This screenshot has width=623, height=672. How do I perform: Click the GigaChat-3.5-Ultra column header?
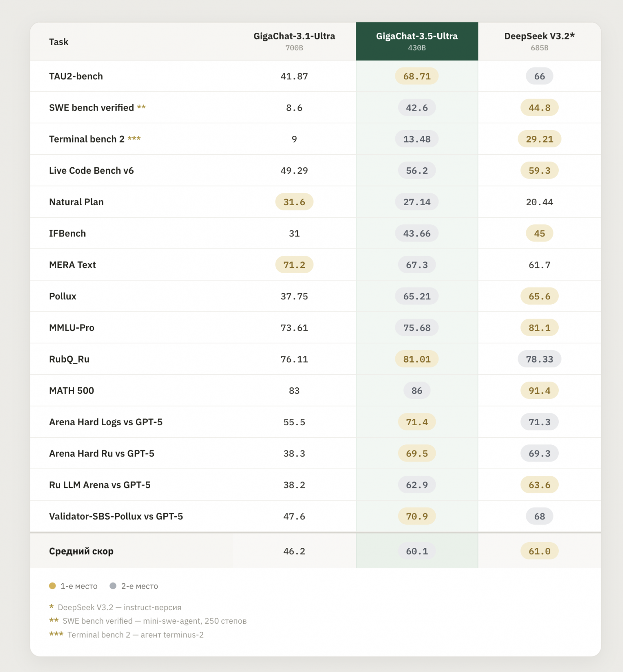point(417,42)
